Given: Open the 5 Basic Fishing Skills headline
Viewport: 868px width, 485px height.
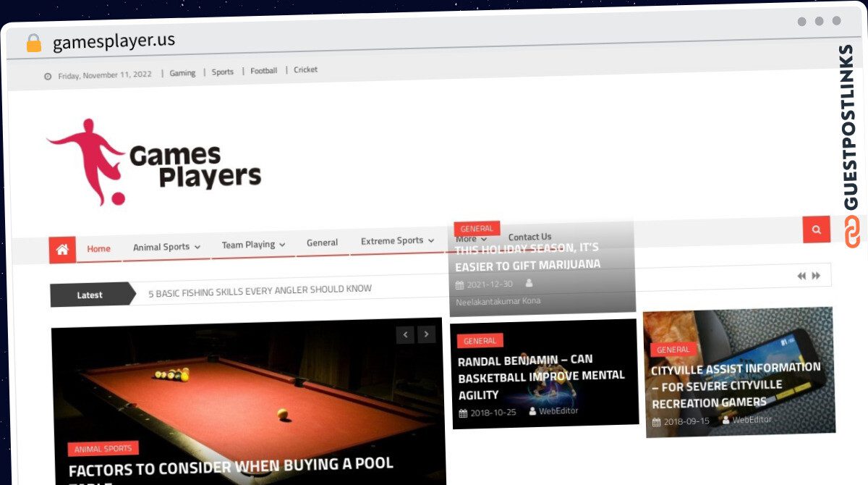Looking at the screenshot, I should click(x=260, y=290).
